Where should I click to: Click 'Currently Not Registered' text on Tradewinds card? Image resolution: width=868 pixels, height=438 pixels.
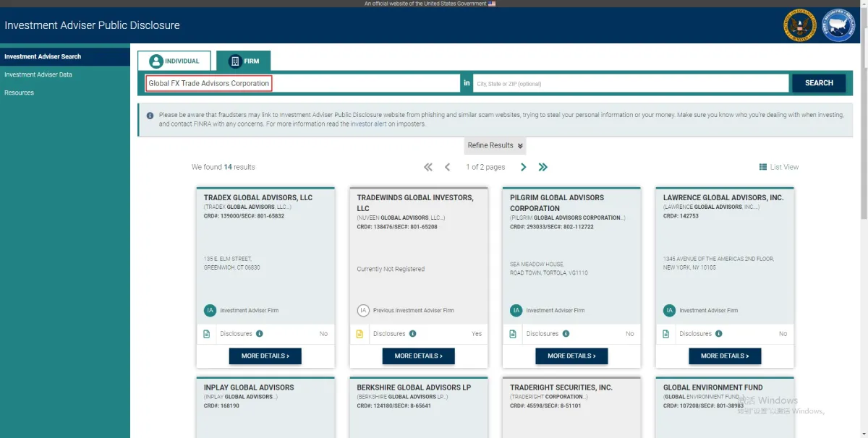tap(391, 269)
